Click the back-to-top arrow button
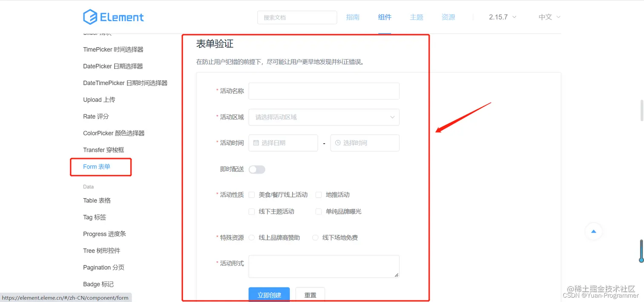Screen dimensions: 644x302 coord(594,231)
